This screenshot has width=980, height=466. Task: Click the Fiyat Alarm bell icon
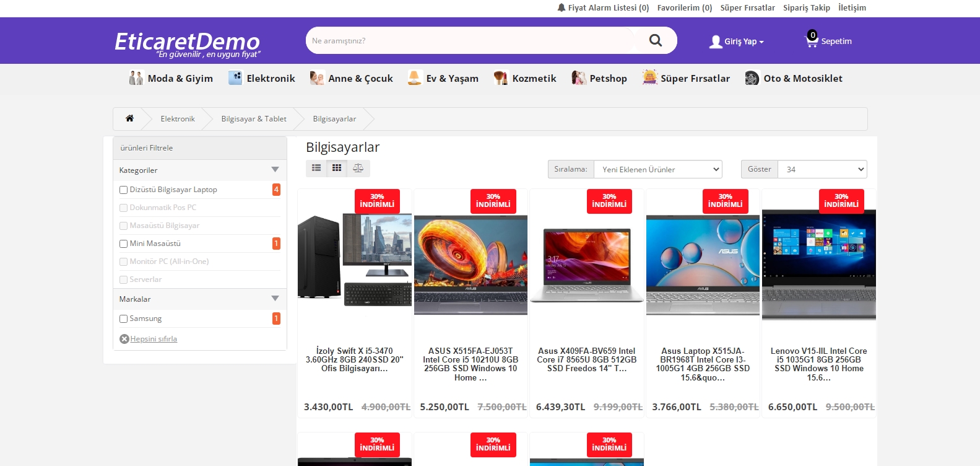[562, 7]
